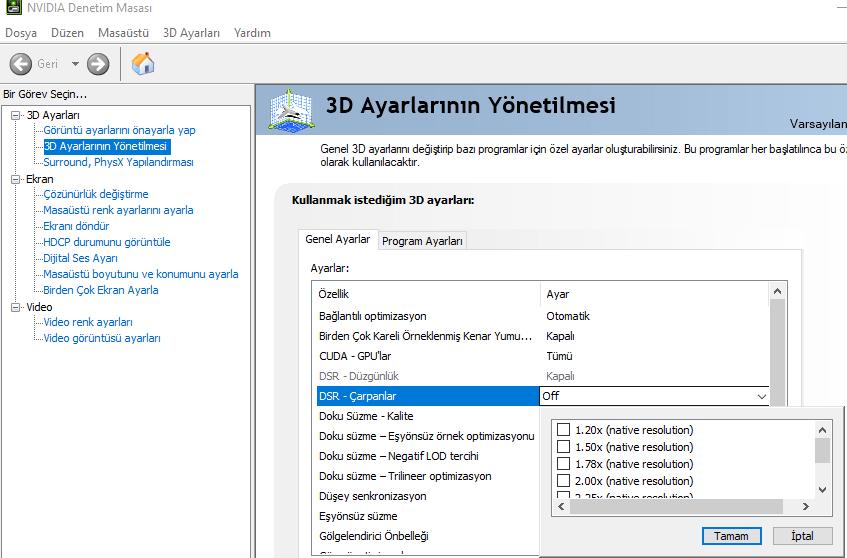
Task: Click DSR list scroll right arrow
Action: [x=805, y=507]
